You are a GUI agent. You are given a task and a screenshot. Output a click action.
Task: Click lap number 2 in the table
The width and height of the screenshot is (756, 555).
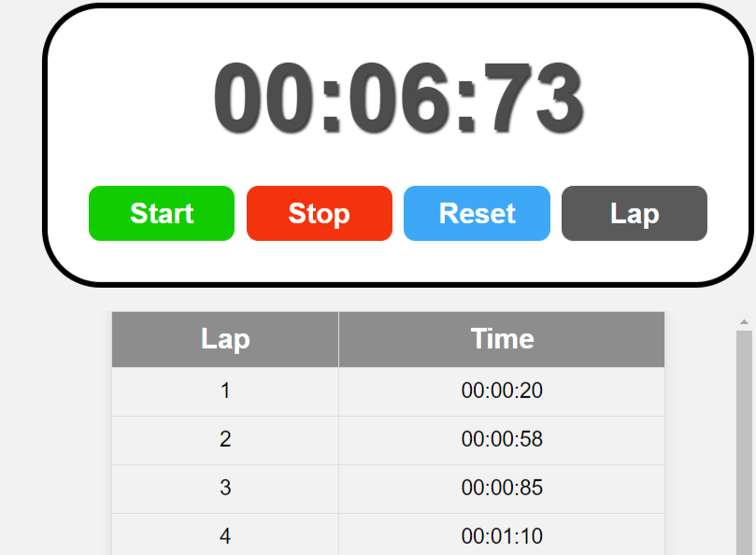tap(225, 440)
